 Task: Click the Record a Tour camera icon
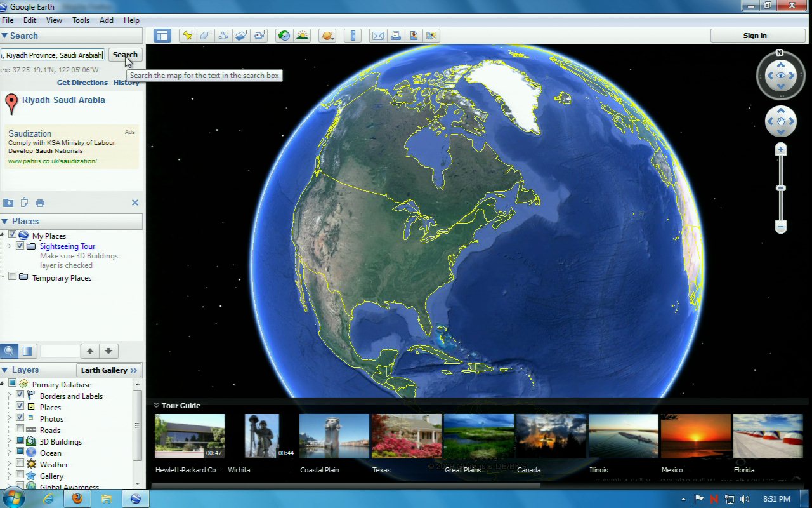point(259,36)
